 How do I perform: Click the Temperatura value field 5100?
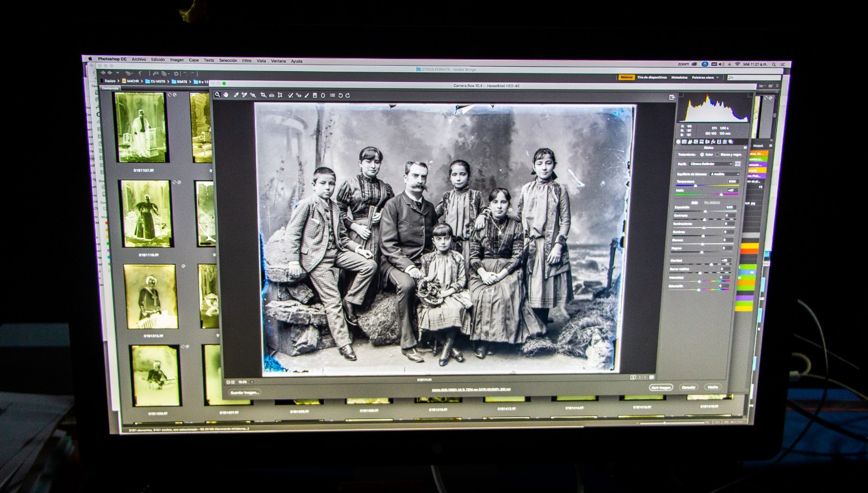coord(733,181)
